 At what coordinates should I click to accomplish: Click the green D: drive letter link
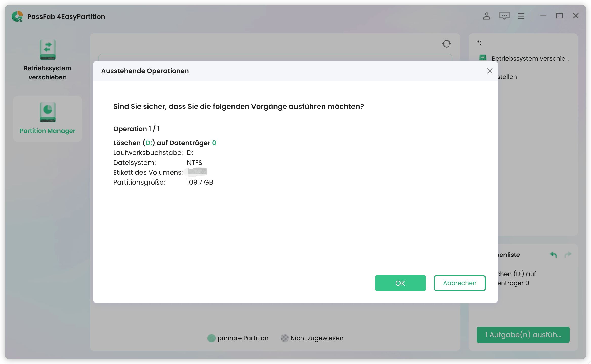(149, 143)
